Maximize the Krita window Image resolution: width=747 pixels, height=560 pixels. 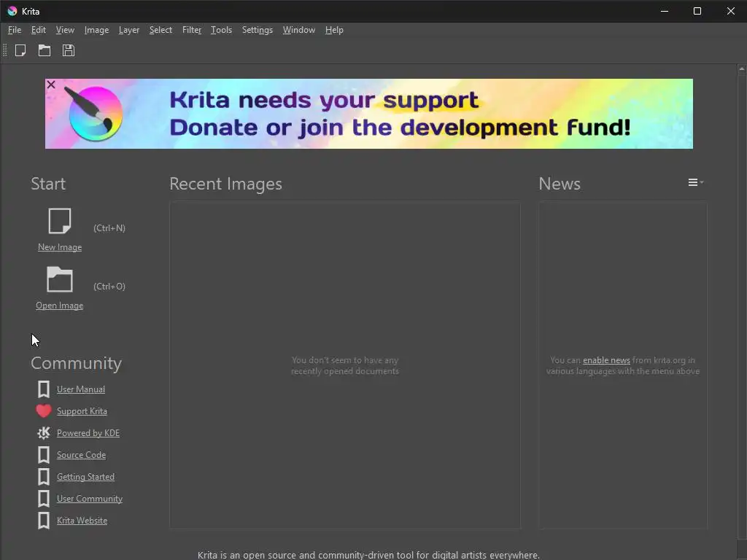697,11
